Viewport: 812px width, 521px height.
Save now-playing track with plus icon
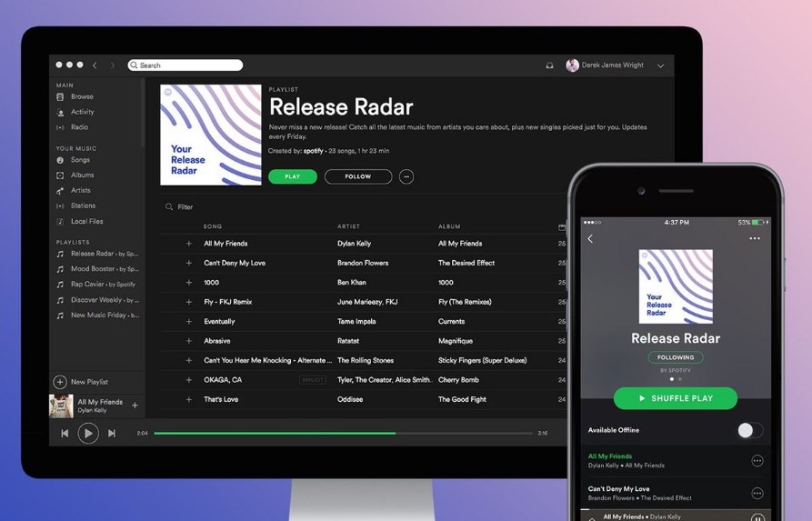pos(135,406)
